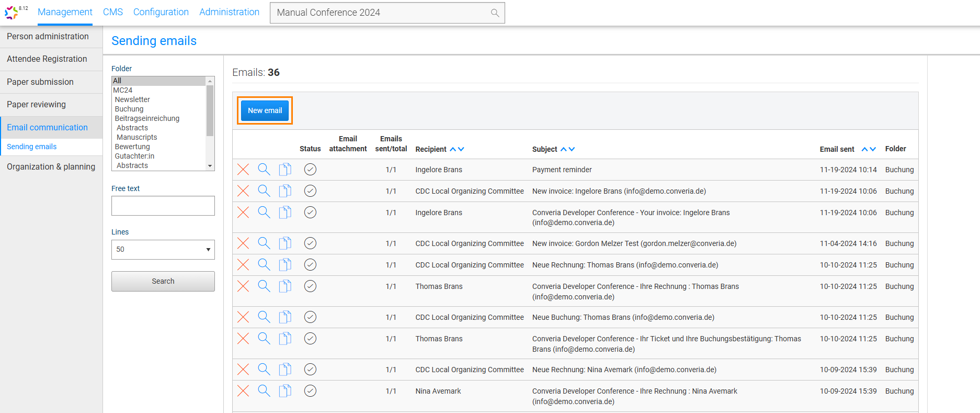Focus the Free text input field
The height and width of the screenshot is (413, 980).
[x=163, y=206]
